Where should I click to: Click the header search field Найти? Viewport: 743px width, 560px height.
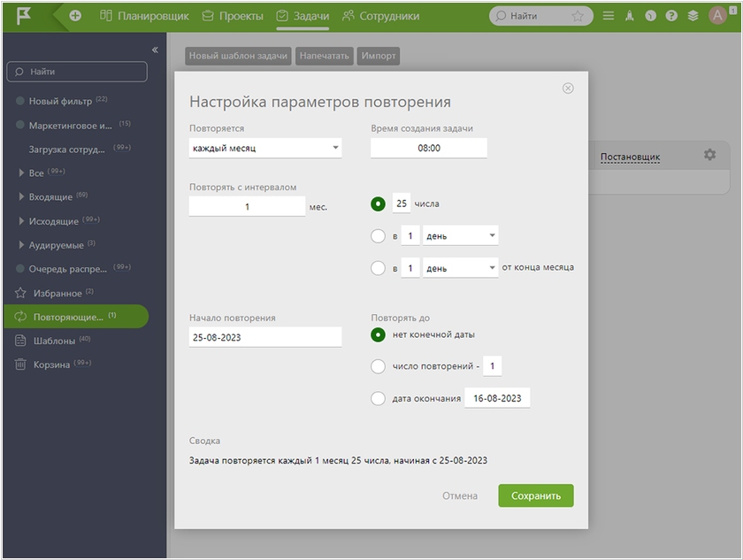[x=540, y=16]
